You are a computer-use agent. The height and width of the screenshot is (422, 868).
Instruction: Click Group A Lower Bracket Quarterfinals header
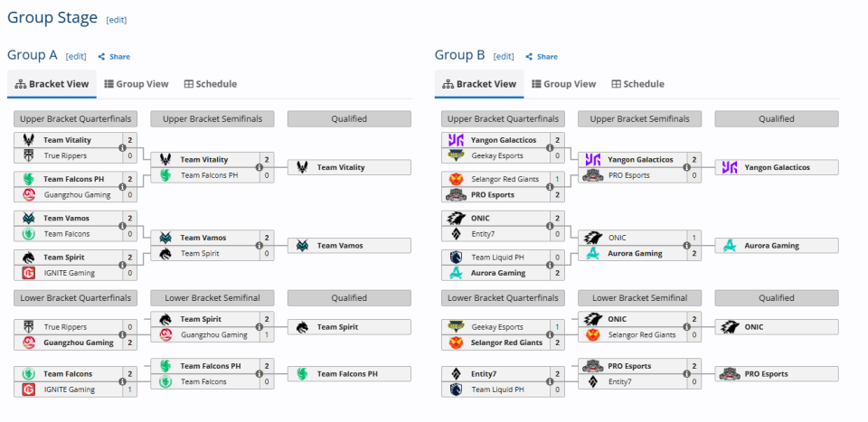coord(75,298)
